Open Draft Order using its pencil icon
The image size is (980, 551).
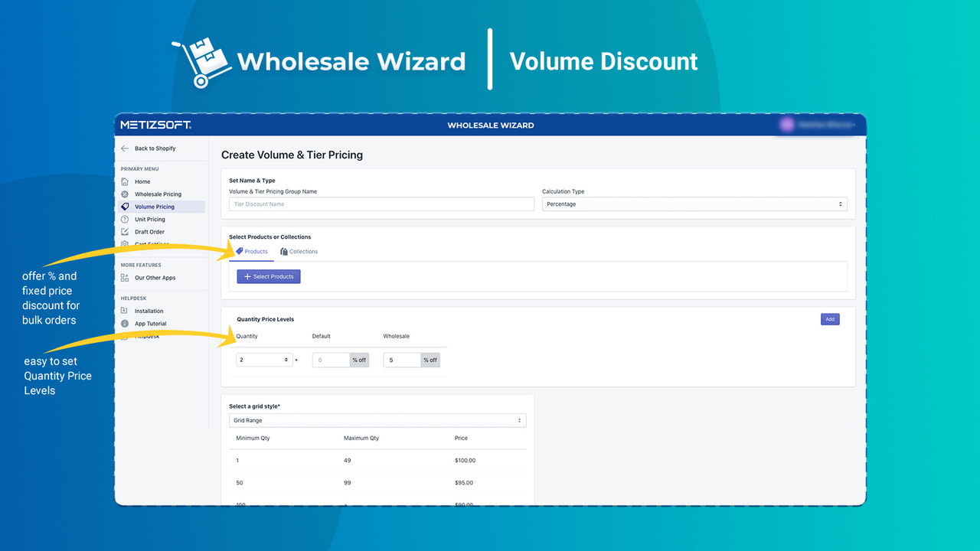coord(125,232)
